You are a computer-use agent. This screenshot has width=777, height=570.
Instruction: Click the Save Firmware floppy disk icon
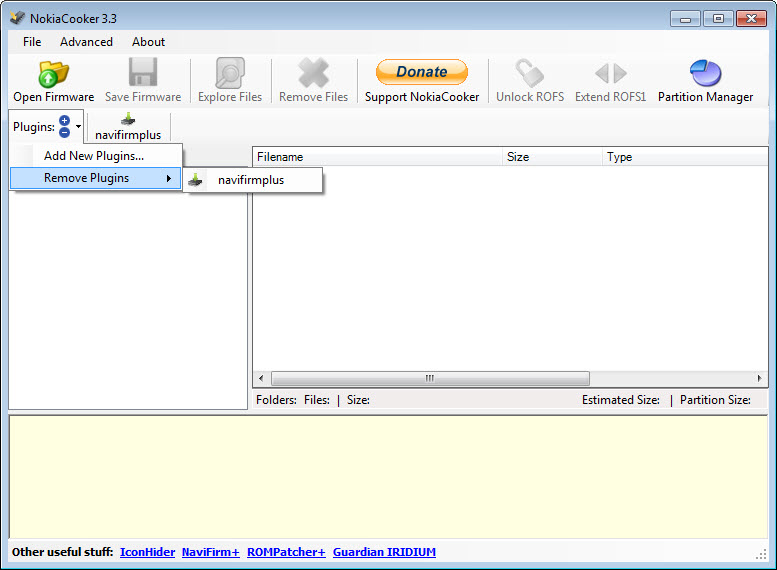[x=143, y=72]
